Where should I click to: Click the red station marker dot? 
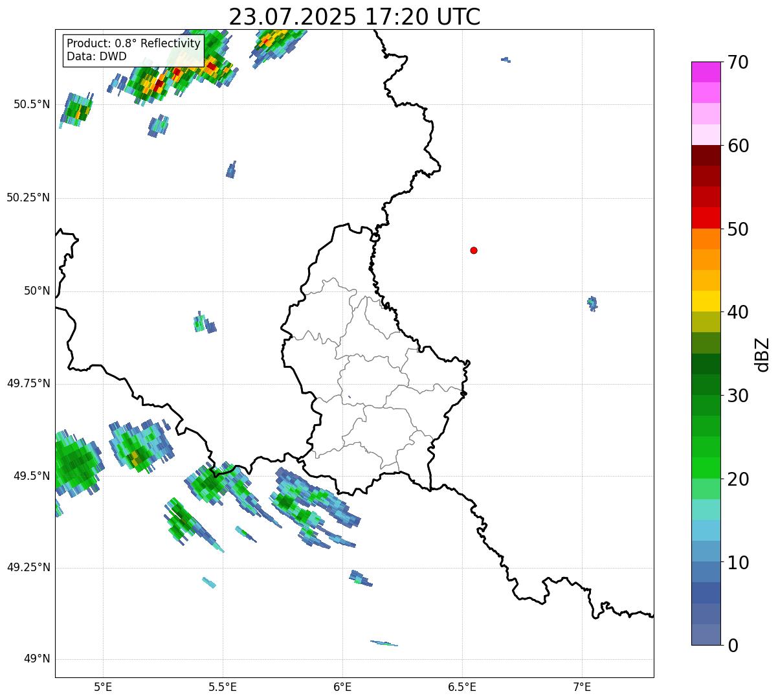tap(474, 250)
